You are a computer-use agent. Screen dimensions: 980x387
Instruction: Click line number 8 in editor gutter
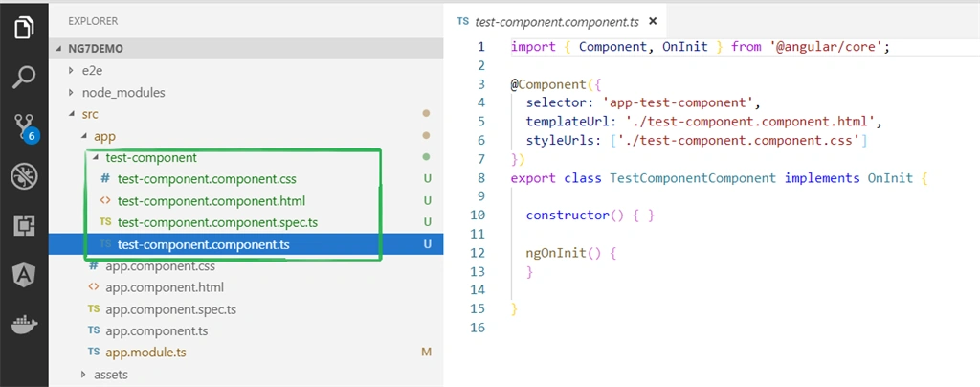(480, 177)
